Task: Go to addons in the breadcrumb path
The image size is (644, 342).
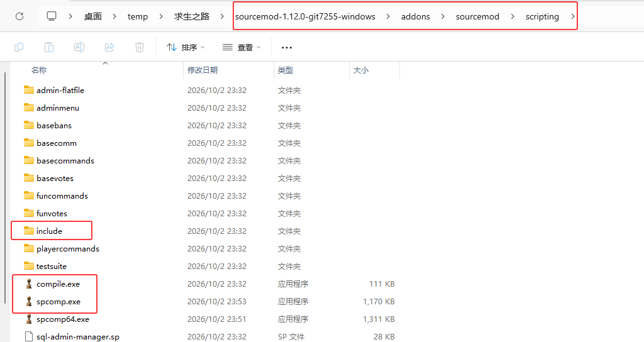Action: 416,16
